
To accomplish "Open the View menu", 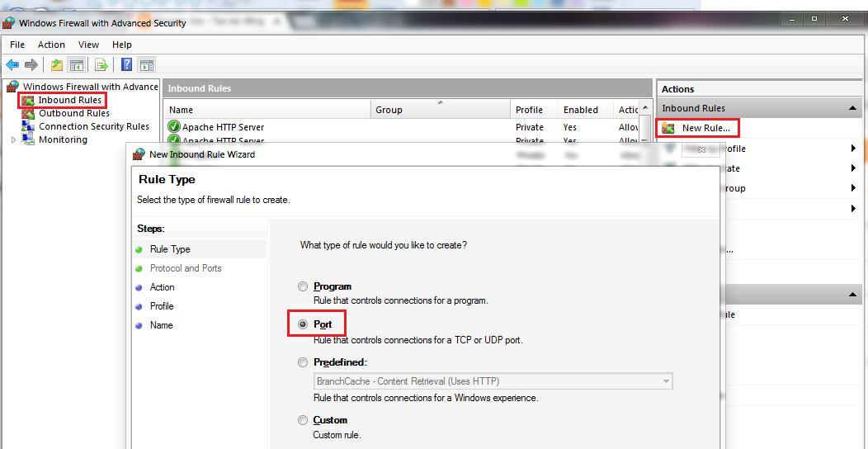I will pos(88,45).
